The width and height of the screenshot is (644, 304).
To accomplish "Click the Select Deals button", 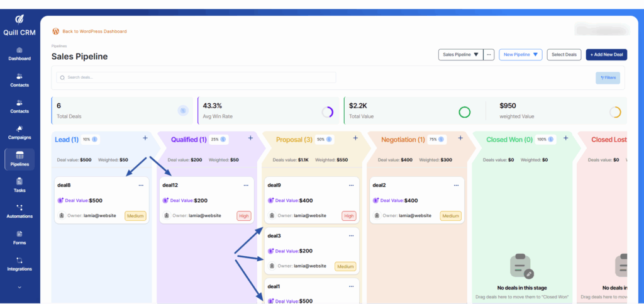I will click(x=563, y=55).
